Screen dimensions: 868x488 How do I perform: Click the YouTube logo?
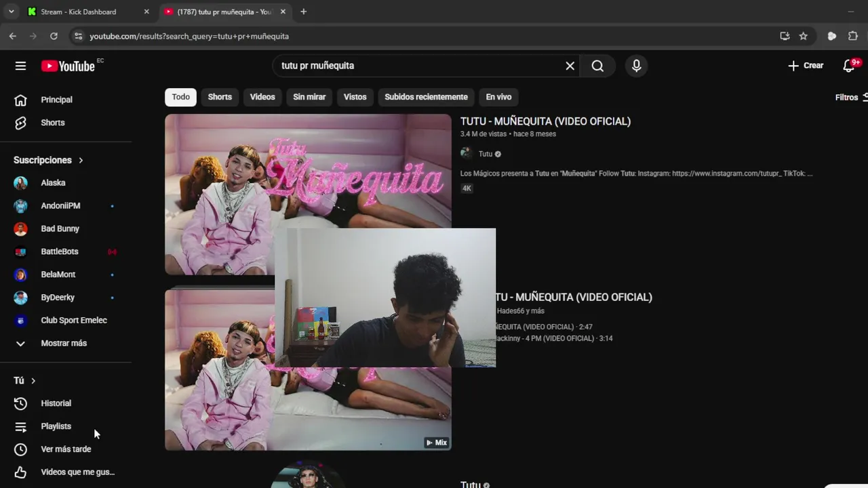pyautogui.click(x=68, y=66)
